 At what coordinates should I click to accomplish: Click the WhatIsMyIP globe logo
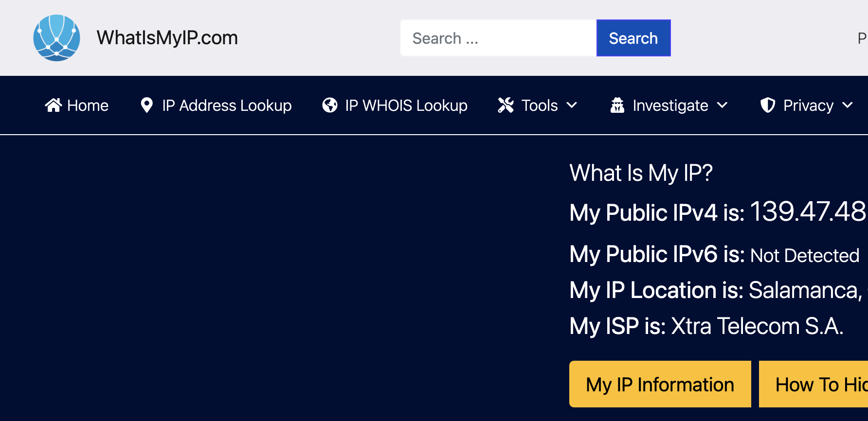56,38
